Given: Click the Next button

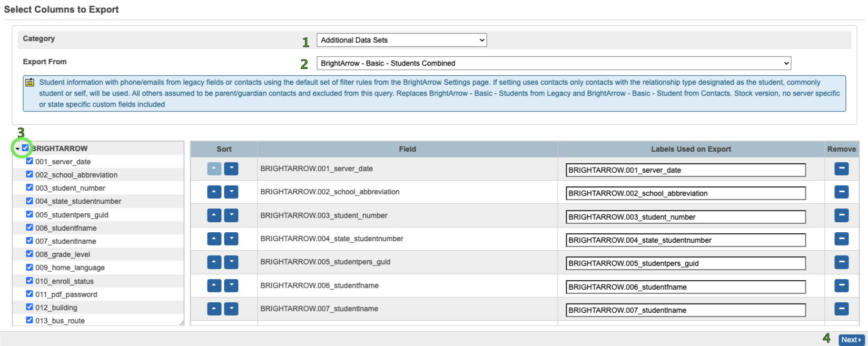Looking at the screenshot, I should [x=851, y=340].
